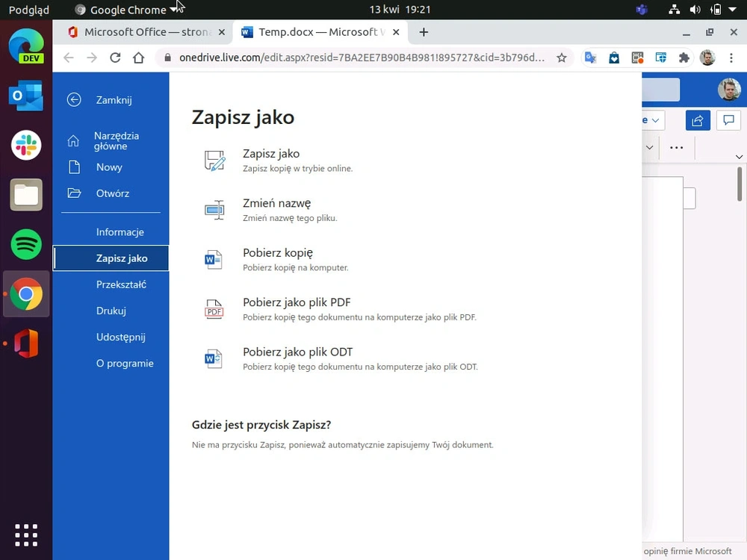Click Zamknij to close menu

click(x=111, y=99)
